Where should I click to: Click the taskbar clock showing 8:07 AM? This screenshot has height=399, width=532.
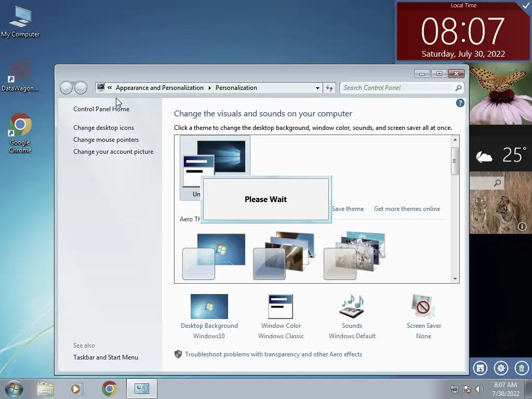click(506, 389)
